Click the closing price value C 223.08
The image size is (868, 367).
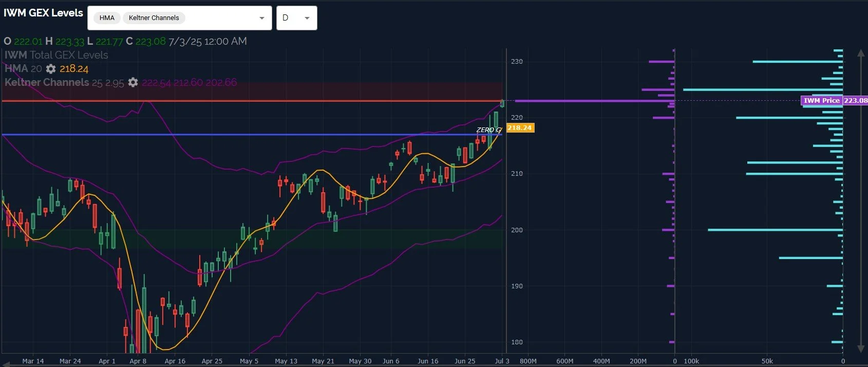click(x=146, y=41)
